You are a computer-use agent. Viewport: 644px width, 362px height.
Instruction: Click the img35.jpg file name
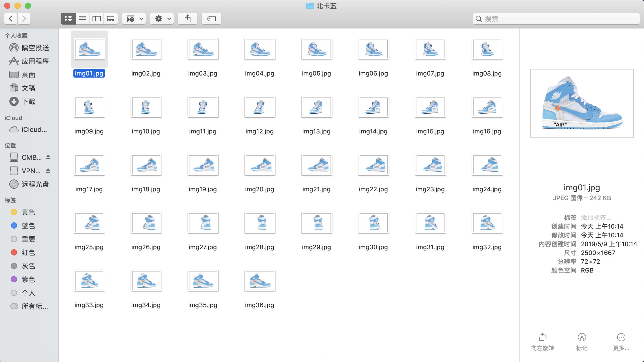(203, 305)
